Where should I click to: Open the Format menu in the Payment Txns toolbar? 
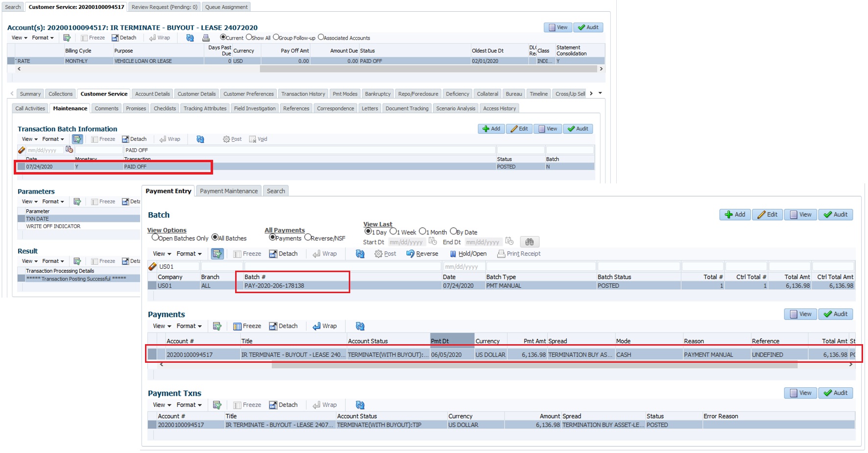pyautogui.click(x=189, y=405)
